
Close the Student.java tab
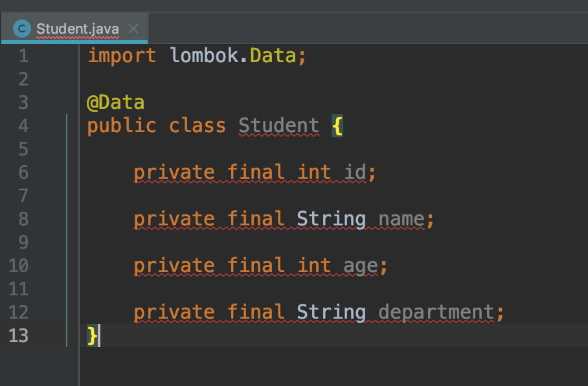coord(133,28)
